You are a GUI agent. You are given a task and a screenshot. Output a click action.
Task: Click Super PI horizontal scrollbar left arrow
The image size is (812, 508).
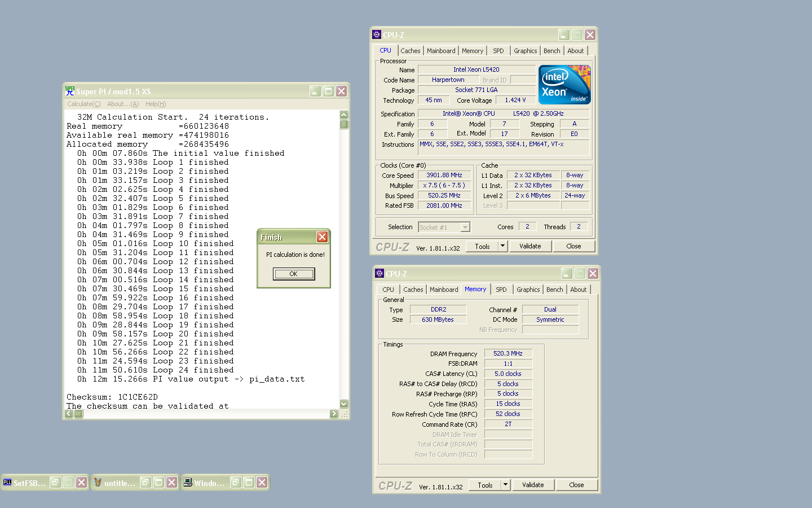pos(69,414)
